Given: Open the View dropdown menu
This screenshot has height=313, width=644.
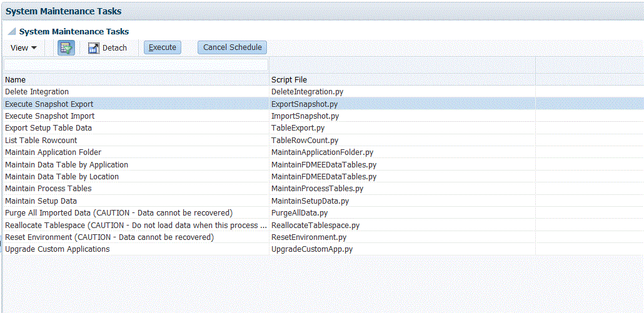Looking at the screenshot, I should point(24,47).
